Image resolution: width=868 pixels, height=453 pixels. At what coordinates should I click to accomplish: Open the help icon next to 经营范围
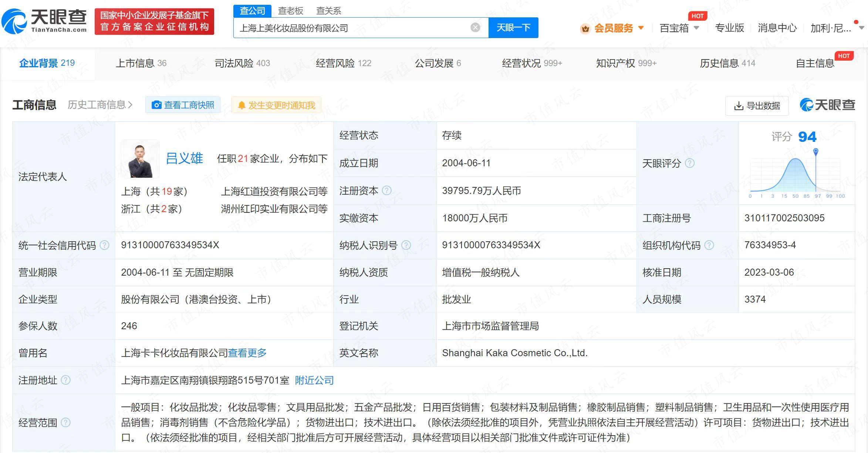pyautogui.click(x=66, y=423)
